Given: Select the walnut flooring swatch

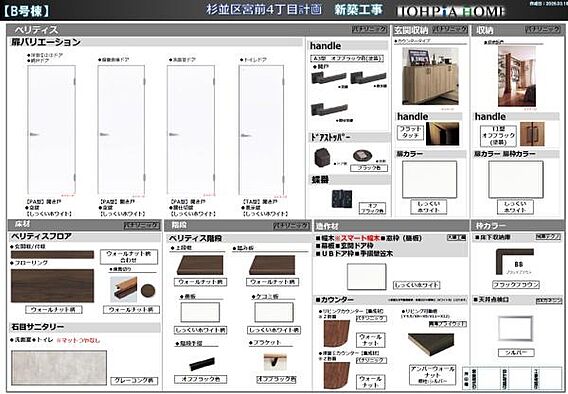Looking at the screenshot, I should point(52,285).
